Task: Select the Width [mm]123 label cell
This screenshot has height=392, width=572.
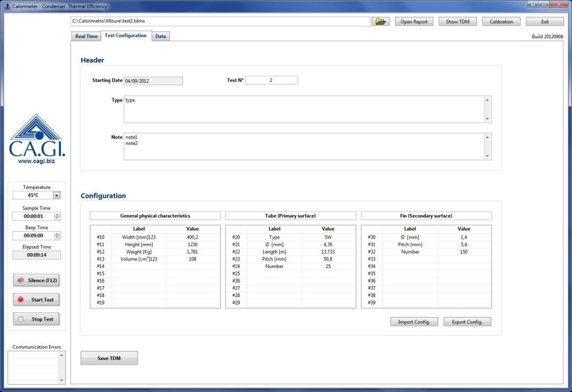Action: pyautogui.click(x=138, y=237)
